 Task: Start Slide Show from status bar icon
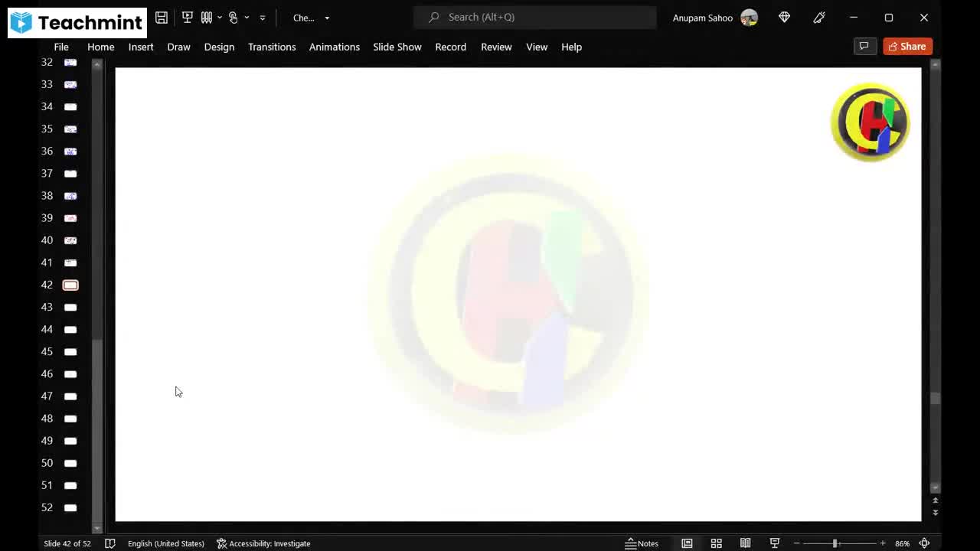pyautogui.click(x=775, y=543)
